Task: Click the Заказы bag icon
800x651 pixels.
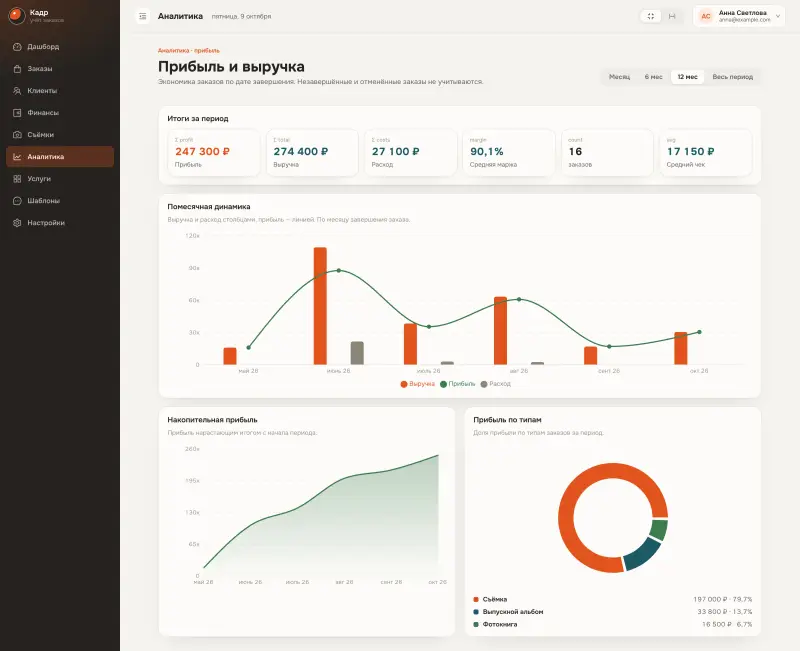Action: (17, 68)
